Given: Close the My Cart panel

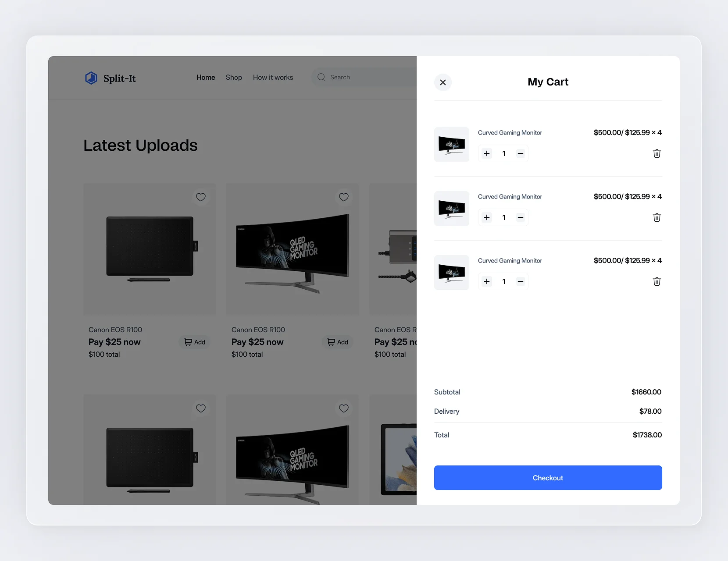Looking at the screenshot, I should [x=443, y=82].
